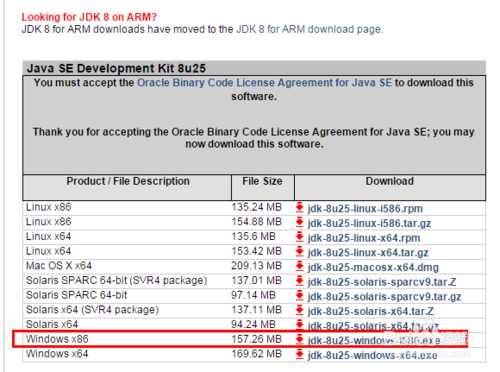Click the download arrow icon for linux-i586.tar.gz

(x=300, y=222)
